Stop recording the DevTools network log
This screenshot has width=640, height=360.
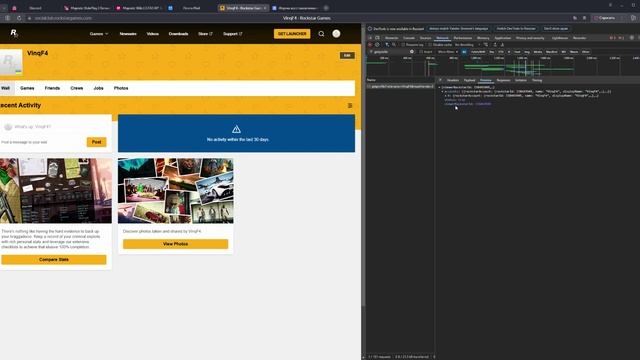coord(370,44)
